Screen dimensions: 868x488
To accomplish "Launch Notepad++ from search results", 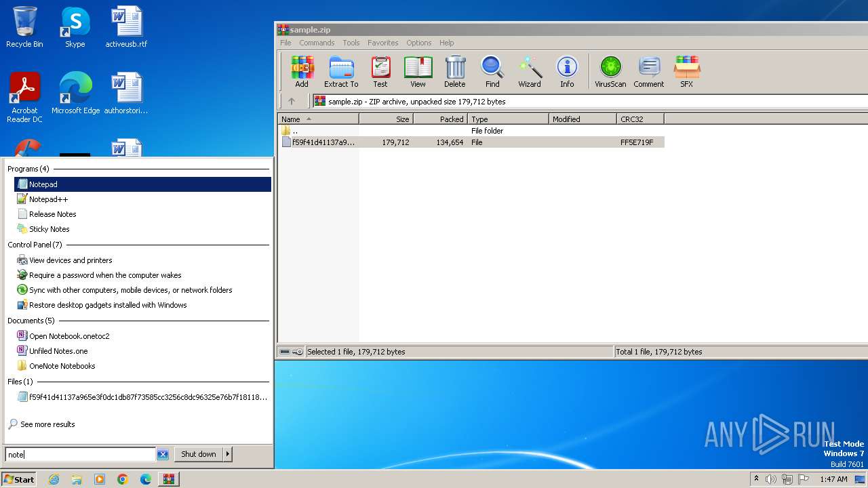I will pos(142,199).
